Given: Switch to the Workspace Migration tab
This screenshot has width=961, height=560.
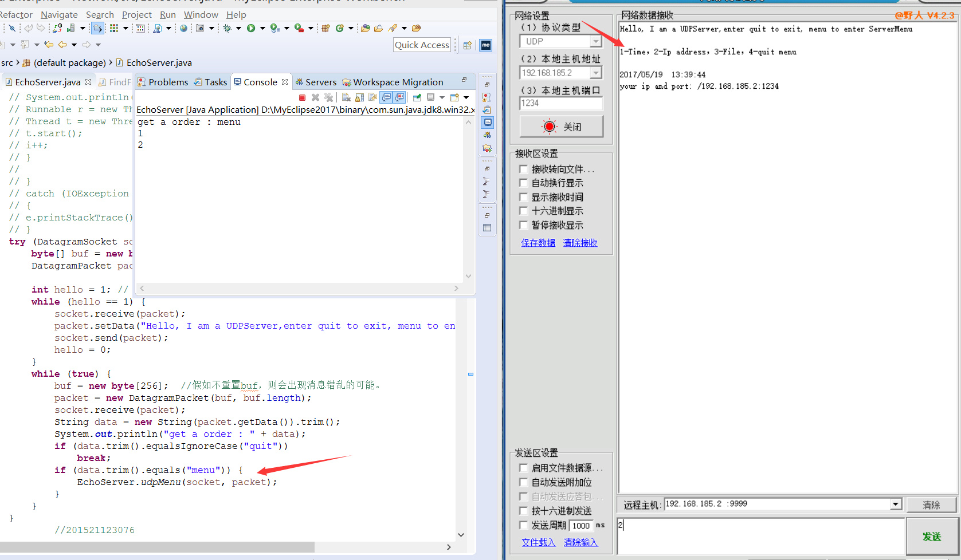Looking at the screenshot, I should [x=393, y=82].
